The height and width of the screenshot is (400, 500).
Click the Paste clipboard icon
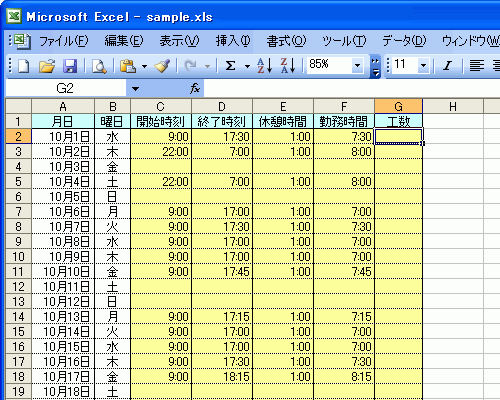click(128, 66)
